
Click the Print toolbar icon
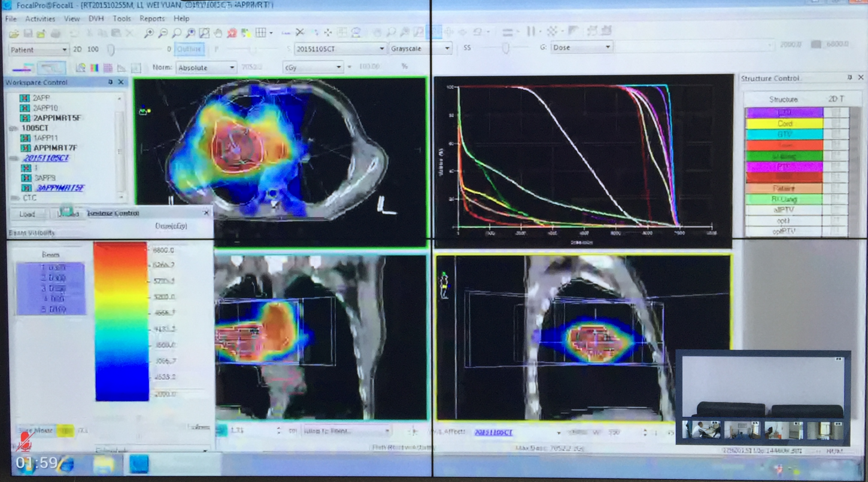pos(55,33)
